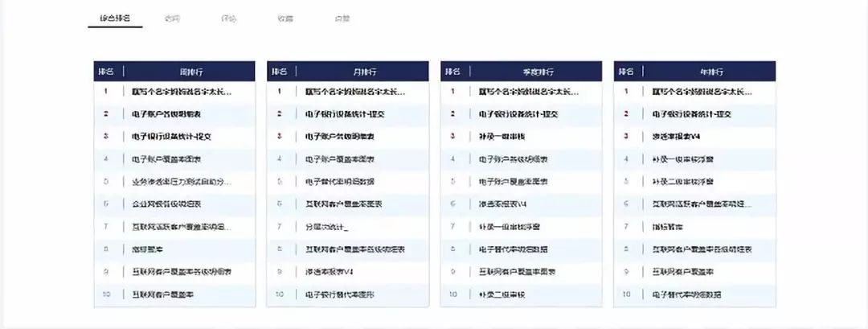Open rank 6 互联网客户覆盖率图表 in 月排行
This screenshot has height=329, width=868.
tap(344, 204)
